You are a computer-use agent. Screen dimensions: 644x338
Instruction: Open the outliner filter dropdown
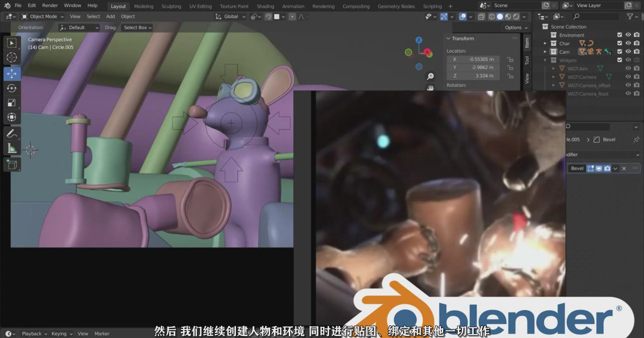631,17
